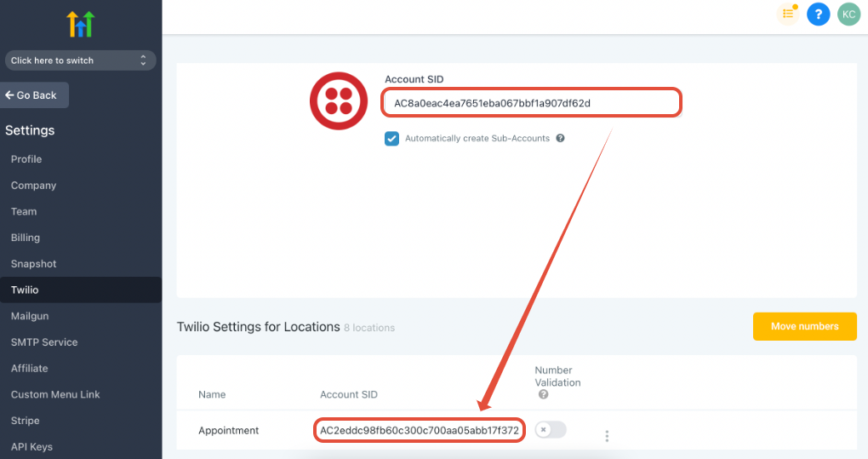The width and height of the screenshot is (868, 459).
Task: Open Affiliate settings
Action: pos(29,368)
